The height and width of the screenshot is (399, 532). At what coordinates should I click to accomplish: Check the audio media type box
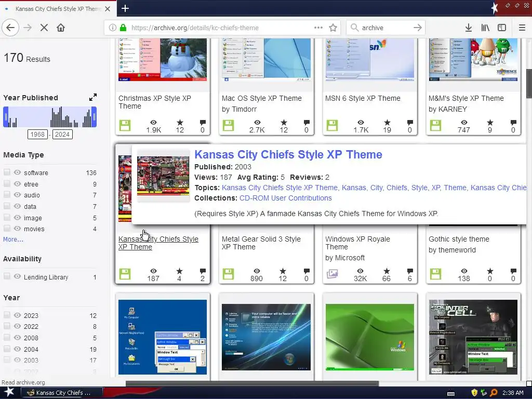click(7, 195)
